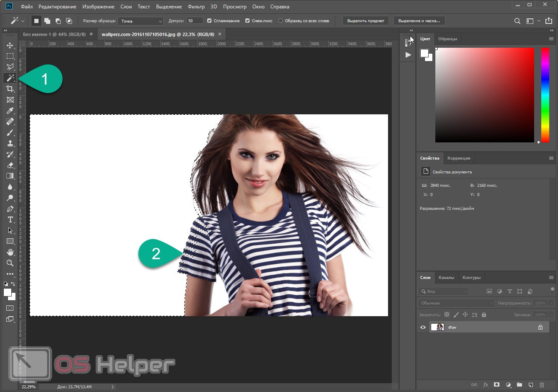The height and width of the screenshot is (392, 558).
Task: Click the hue spectrum slider in Color panel
Action: pyautogui.click(x=545, y=95)
